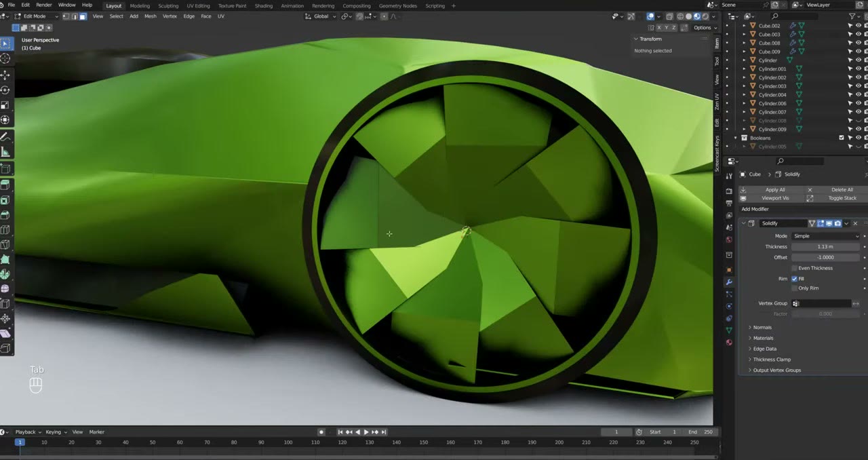Switch to the Sculpting workspace tab

coord(168,5)
